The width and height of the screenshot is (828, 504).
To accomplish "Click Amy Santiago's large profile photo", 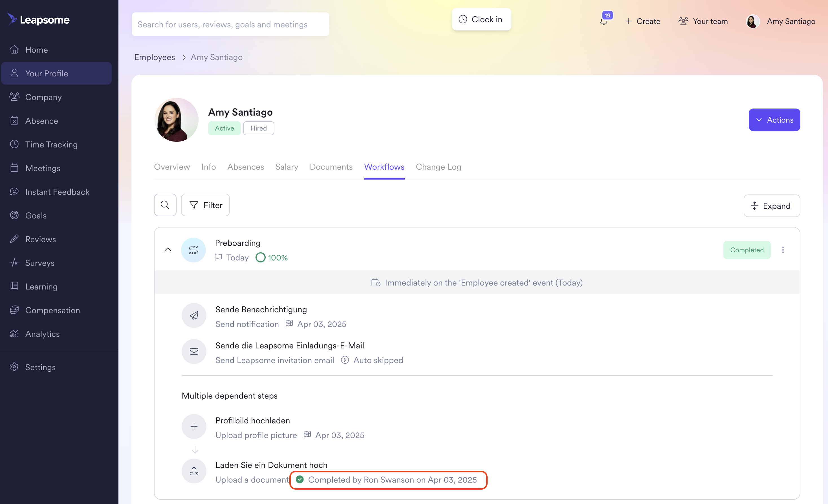I will [176, 120].
